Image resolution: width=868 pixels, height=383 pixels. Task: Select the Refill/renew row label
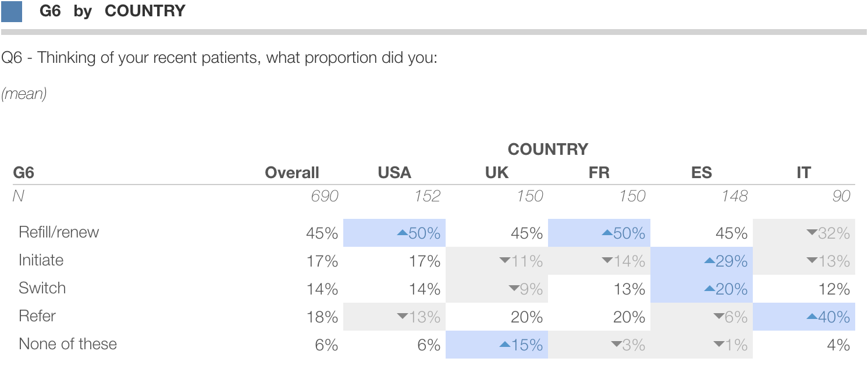click(x=59, y=232)
